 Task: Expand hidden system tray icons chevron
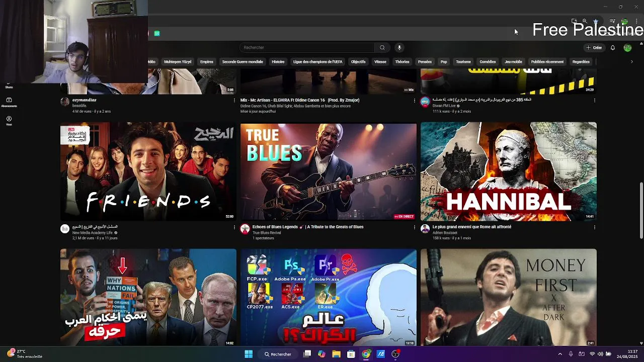(x=560, y=354)
